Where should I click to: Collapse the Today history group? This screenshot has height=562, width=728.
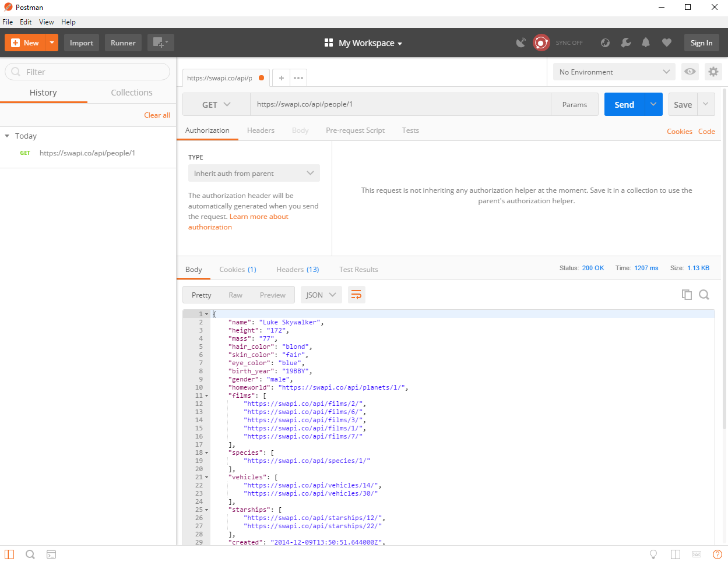point(7,136)
